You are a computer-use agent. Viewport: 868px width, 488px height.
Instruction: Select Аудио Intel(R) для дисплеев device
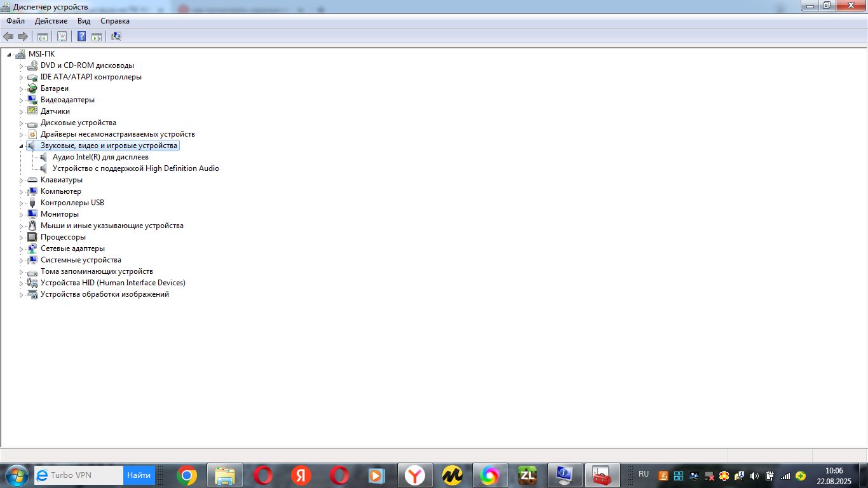[x=100, y=157]
